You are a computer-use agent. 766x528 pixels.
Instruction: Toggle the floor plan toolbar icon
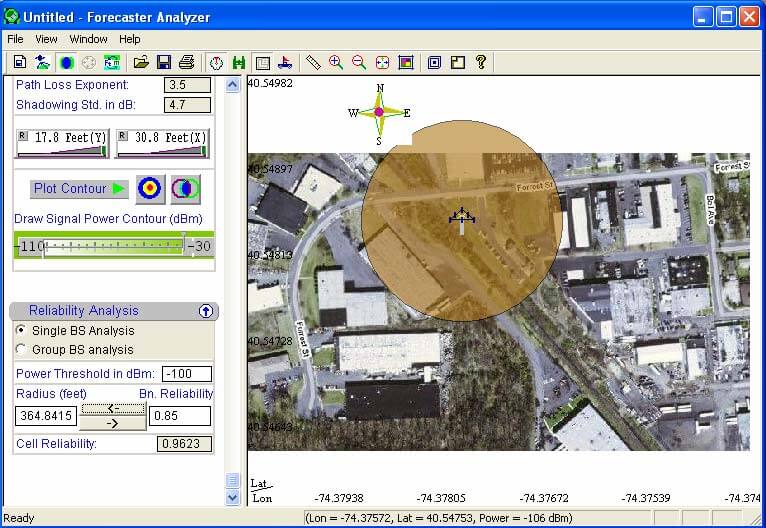coord(262,63)
